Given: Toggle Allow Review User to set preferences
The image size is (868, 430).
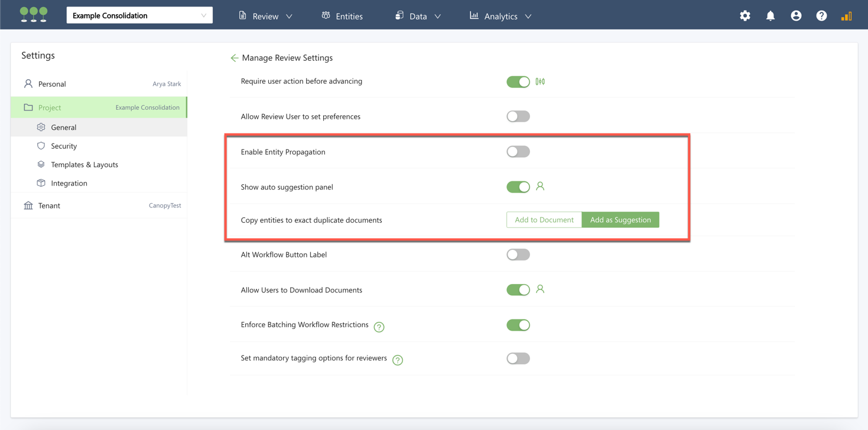Looking at the screenshot, I should [x=518, y=116].
